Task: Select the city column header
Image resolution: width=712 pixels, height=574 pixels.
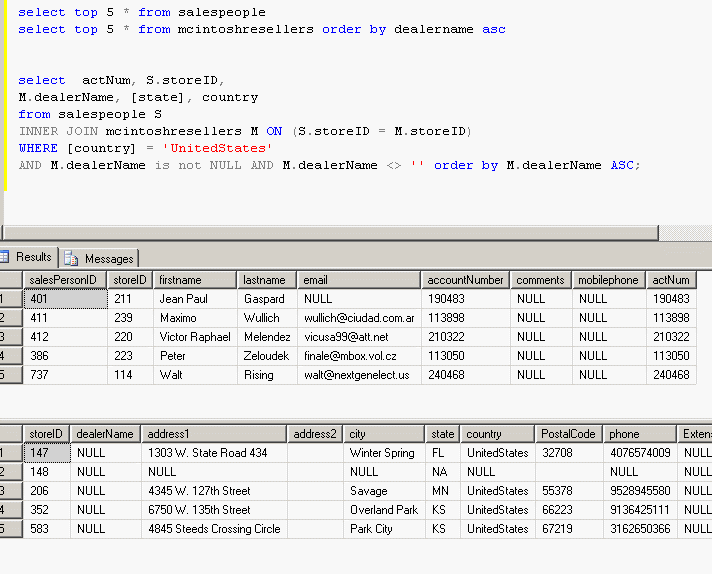Action: click(x=384, y=434)
